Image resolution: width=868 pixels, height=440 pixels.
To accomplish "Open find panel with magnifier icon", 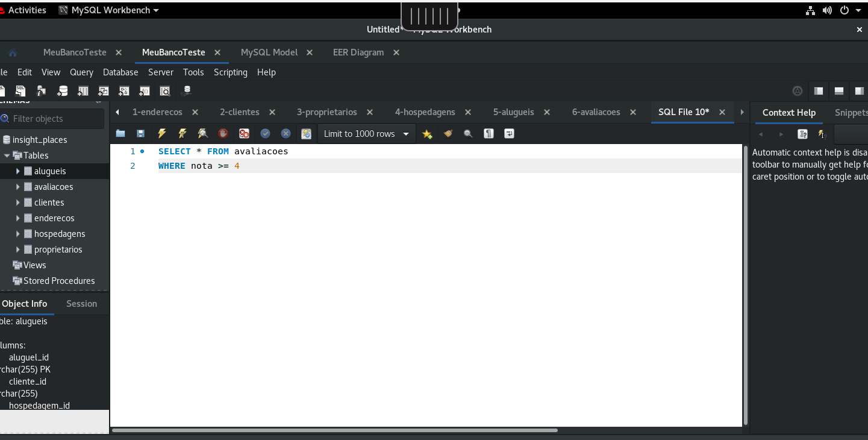I will 468,134.
